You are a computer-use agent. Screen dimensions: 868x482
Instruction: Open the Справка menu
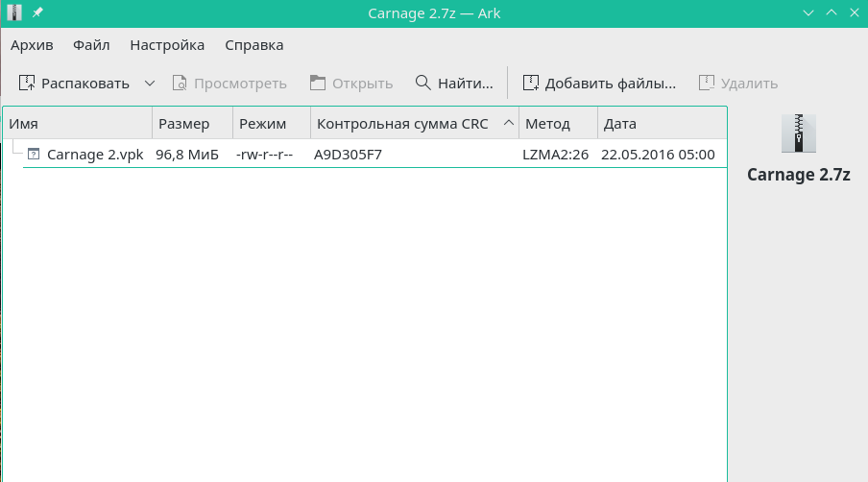pos(254,45)
